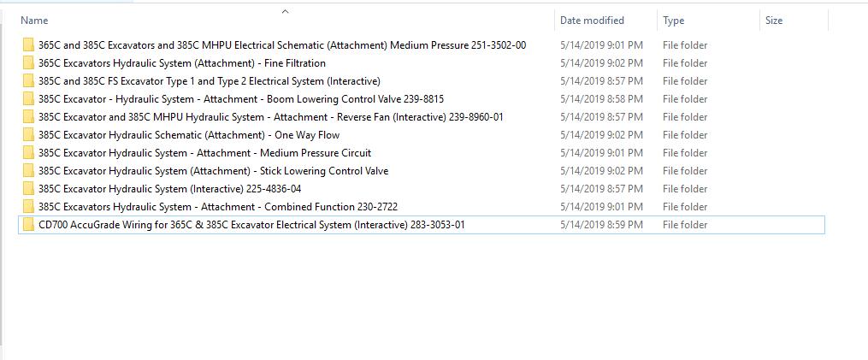This screenshot has height=360, width=868.
Task: Click date modified of CD700 AccuGrade folder
Action: 601,225
